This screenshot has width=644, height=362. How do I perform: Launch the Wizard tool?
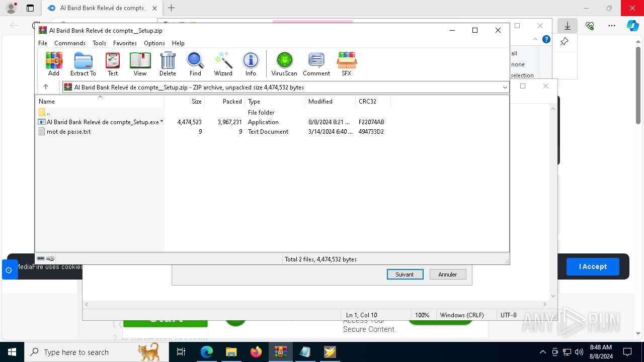coord(223,63)
